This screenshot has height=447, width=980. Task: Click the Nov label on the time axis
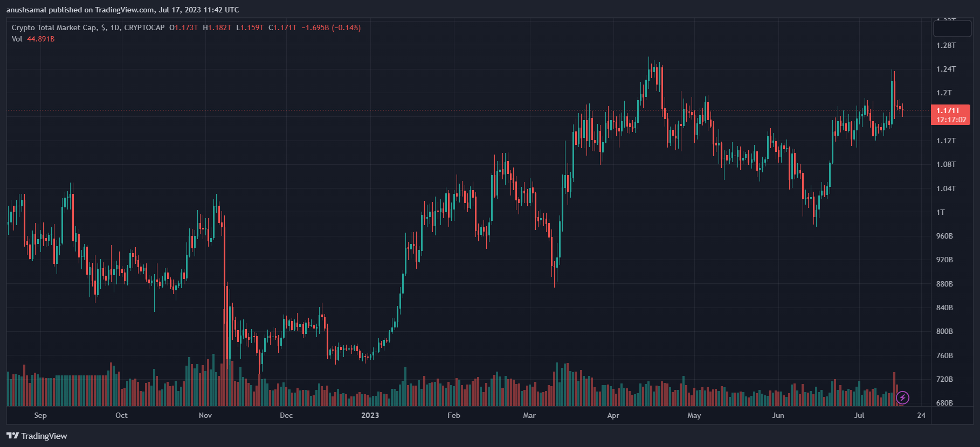[205, 415]
